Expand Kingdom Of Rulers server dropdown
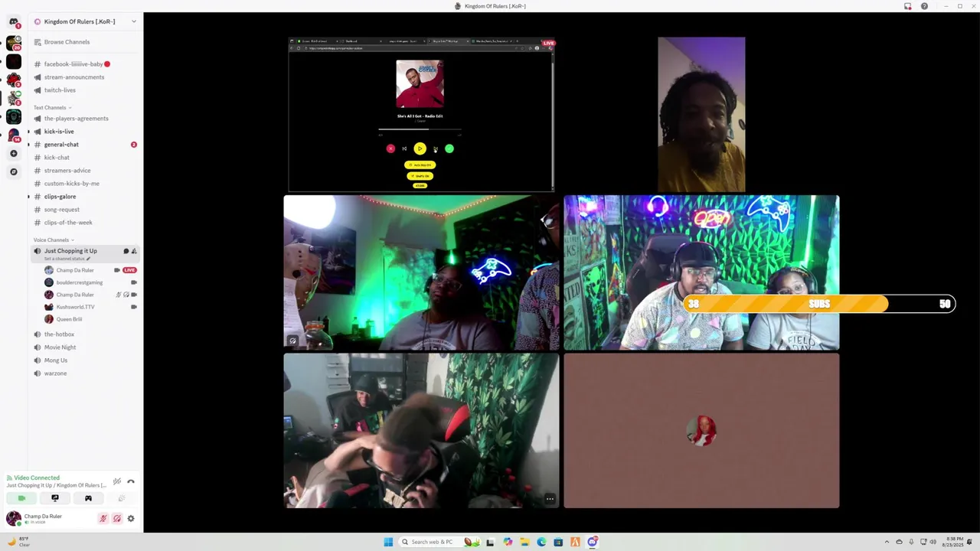The width and height of the screenshot is (980, 551). click(x=134, y=21)
